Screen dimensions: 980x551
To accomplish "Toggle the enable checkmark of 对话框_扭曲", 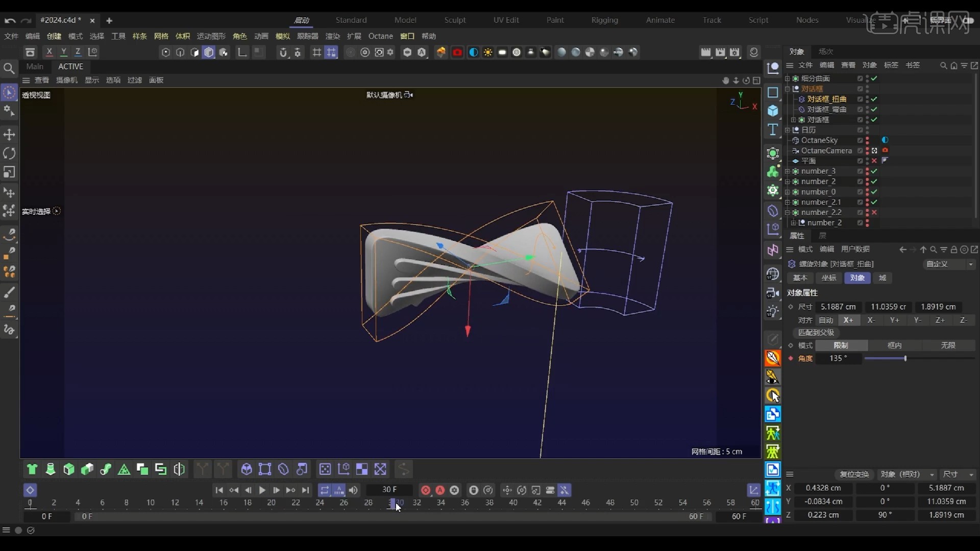I will (x=874, y=99).
